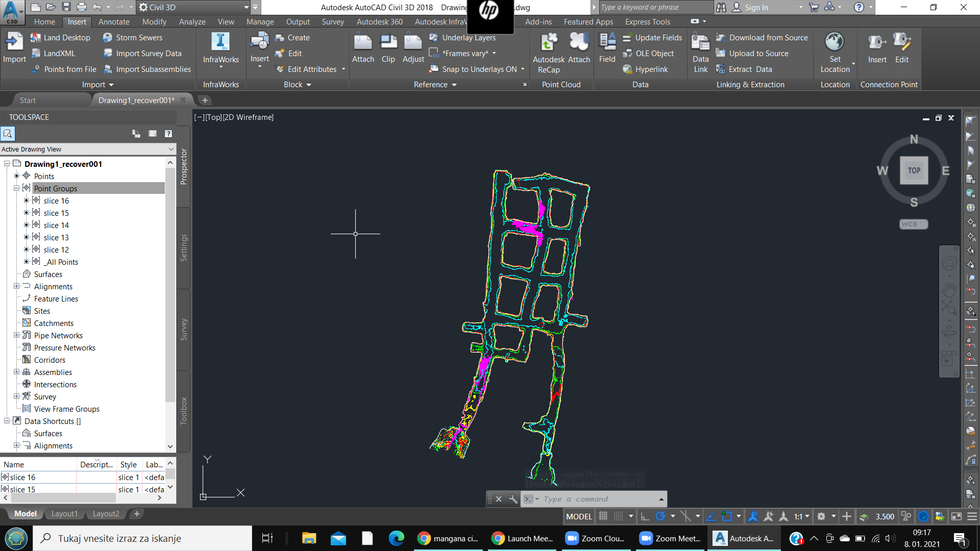Click the Toolspace search magnifier icon
Screen dimensions: 980x551
coord(8,134)
